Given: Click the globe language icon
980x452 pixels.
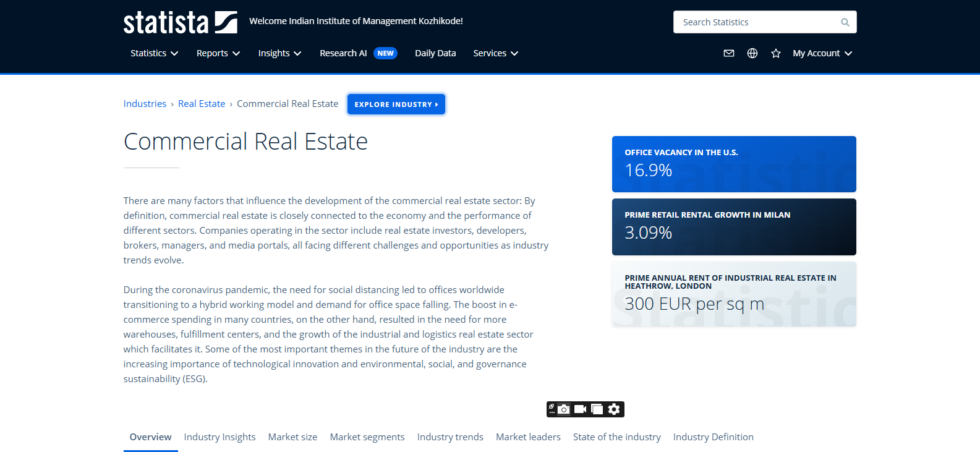Looking at the screenshot, I should [752, 53].
